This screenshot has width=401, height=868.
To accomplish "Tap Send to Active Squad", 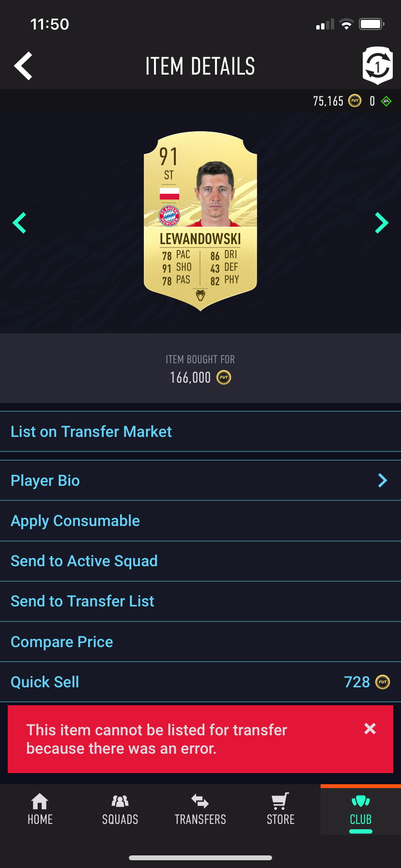I will pos(200,561).
